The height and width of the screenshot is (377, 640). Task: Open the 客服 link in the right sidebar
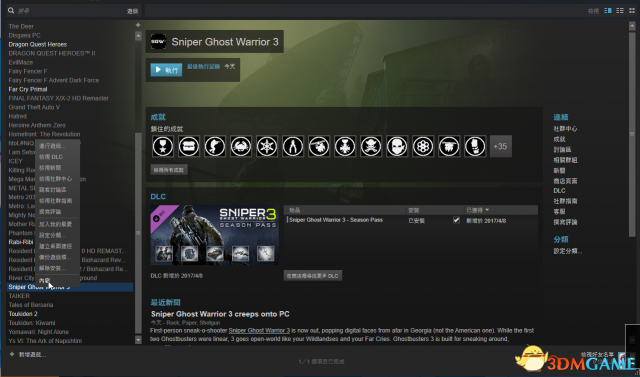click(x=559, y=211)
